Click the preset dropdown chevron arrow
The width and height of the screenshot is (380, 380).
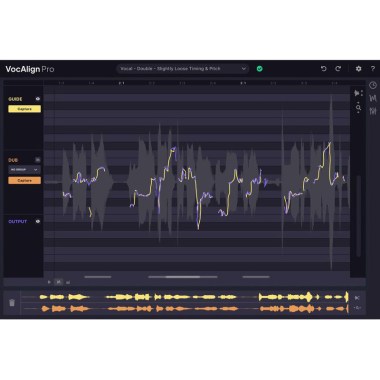pyautogui.click(x=244, y=69)
